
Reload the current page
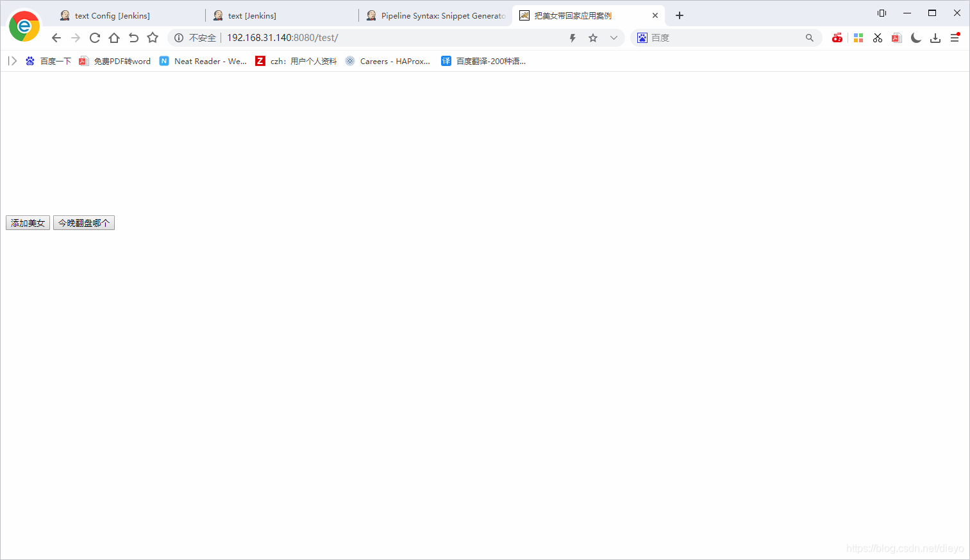pyautogui.click(x=95, y=38)
